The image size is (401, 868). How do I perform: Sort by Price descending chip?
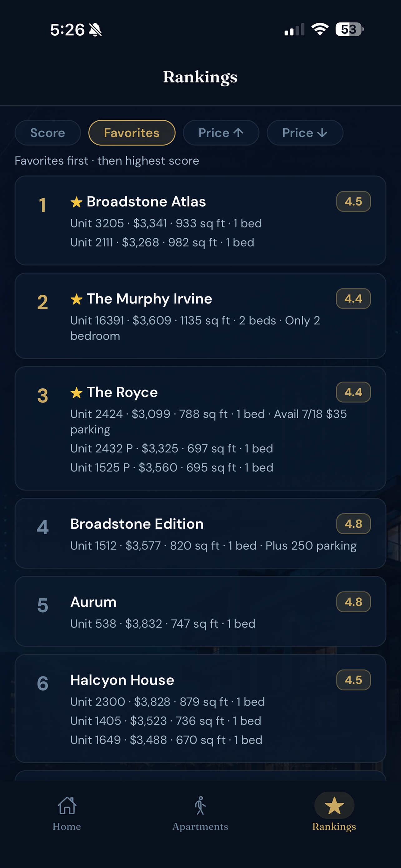coord(305,133)
